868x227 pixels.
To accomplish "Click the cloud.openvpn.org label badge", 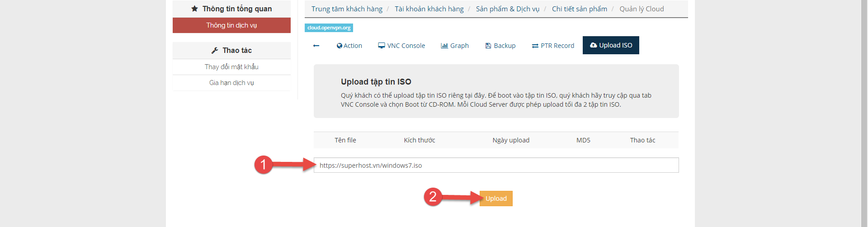I will (329, 28).
